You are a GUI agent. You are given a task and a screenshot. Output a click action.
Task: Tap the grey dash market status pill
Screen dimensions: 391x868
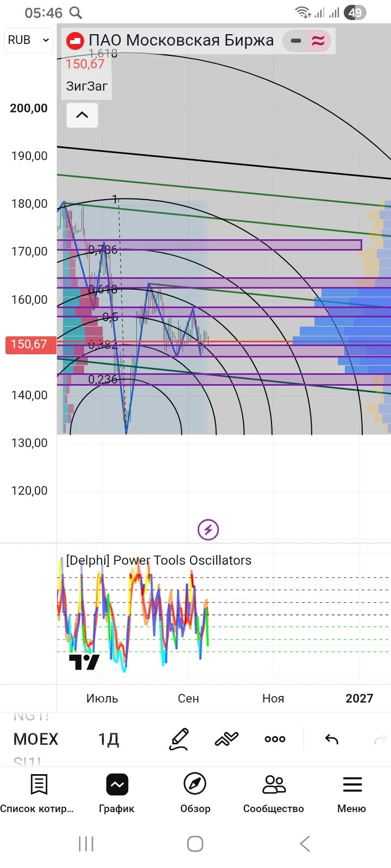(x=295, y=41)
